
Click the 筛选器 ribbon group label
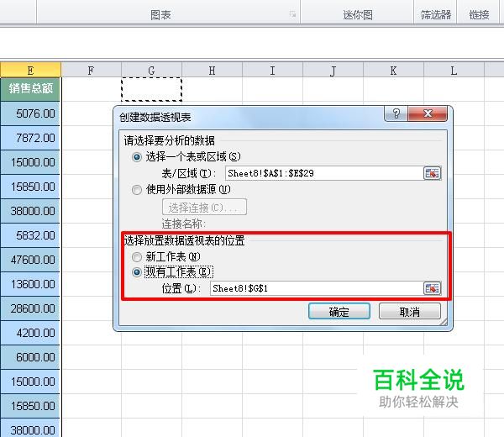point(436,14)
